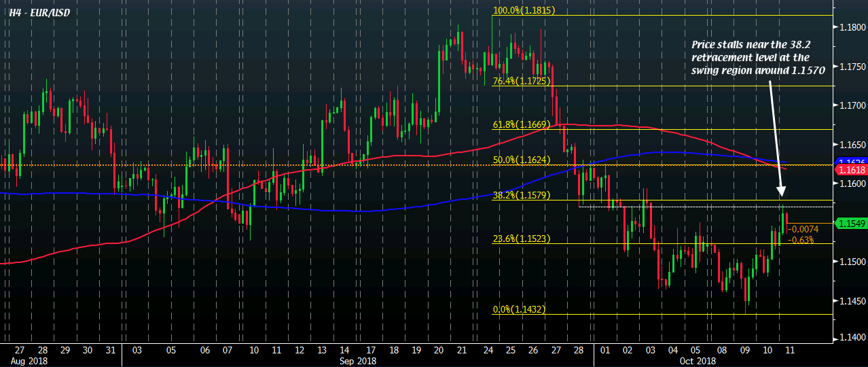This screenshot has height=367, width=868.
Task: Click date 24 on the time axis
Action: (x=488, y=349)
